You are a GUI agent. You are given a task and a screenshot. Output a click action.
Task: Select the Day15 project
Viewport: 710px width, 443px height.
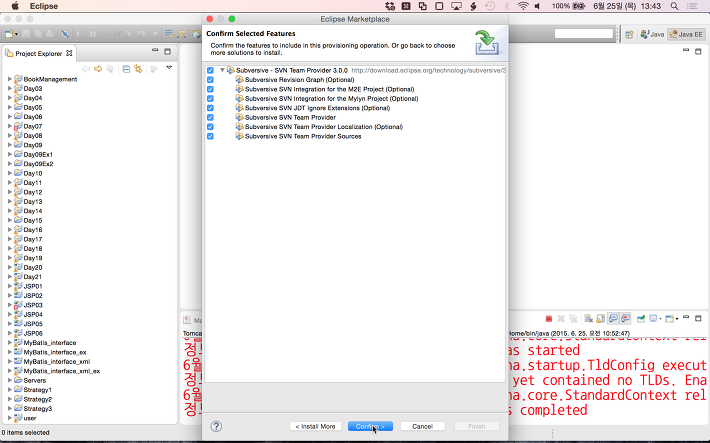point(33,220)
